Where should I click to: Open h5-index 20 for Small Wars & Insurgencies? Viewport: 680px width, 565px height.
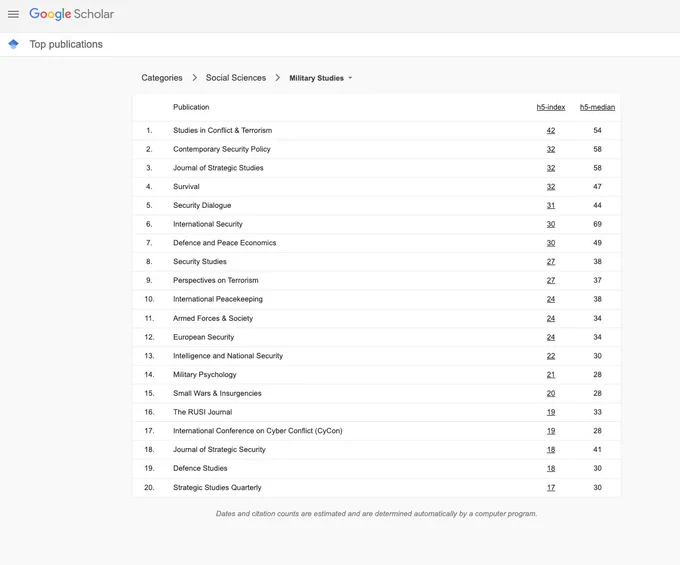click(551, 393)
